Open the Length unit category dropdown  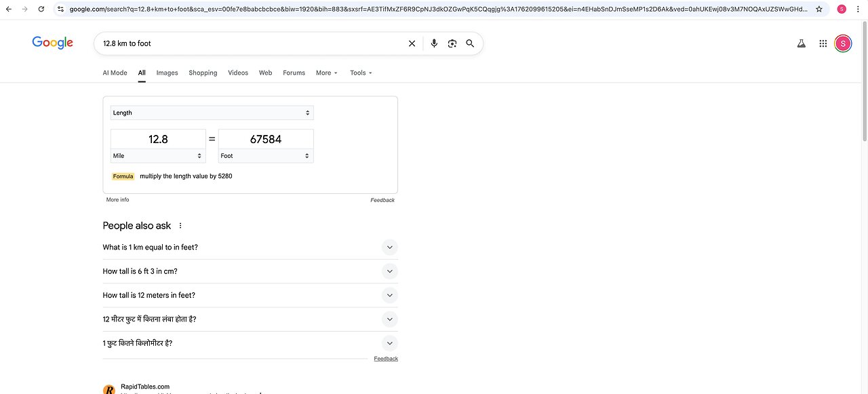[x=212, y=113]
